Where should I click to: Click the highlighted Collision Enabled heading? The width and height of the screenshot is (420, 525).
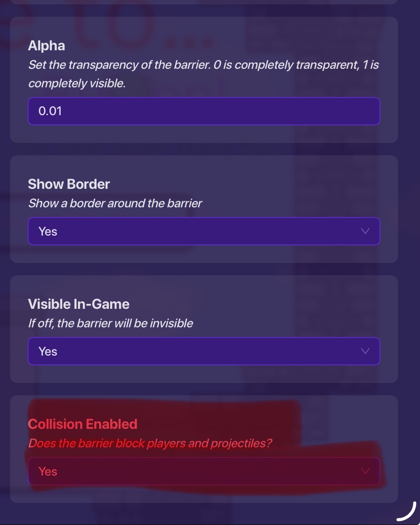[x=82, y=424]
